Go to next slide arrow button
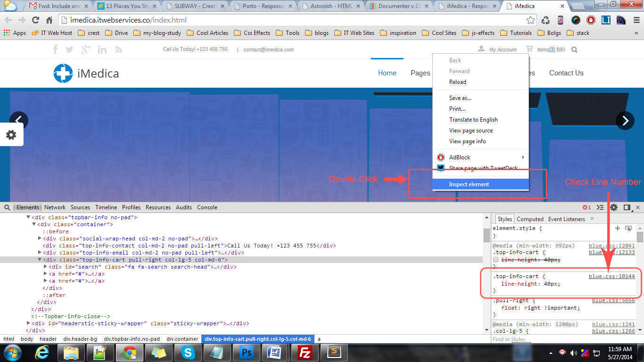 (x=625, y=121)
